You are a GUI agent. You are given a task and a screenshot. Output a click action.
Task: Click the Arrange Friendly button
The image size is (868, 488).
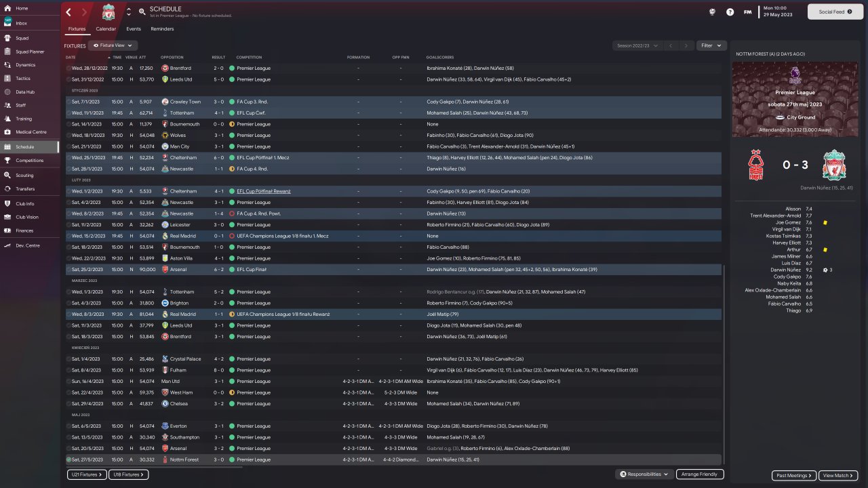tap(701, 474)
